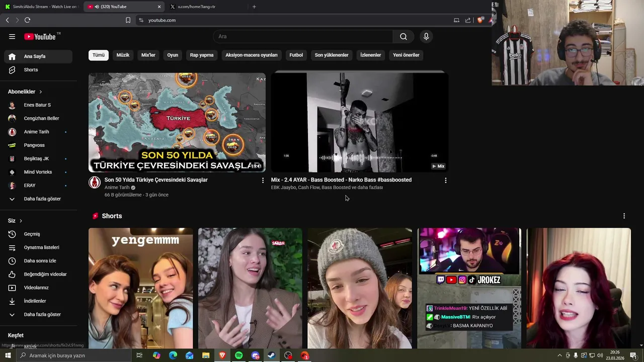Image resolution: width=644 pixels, height=362 pixels.
Task: Select the Oyun filter chip
Action: point(173,55)
